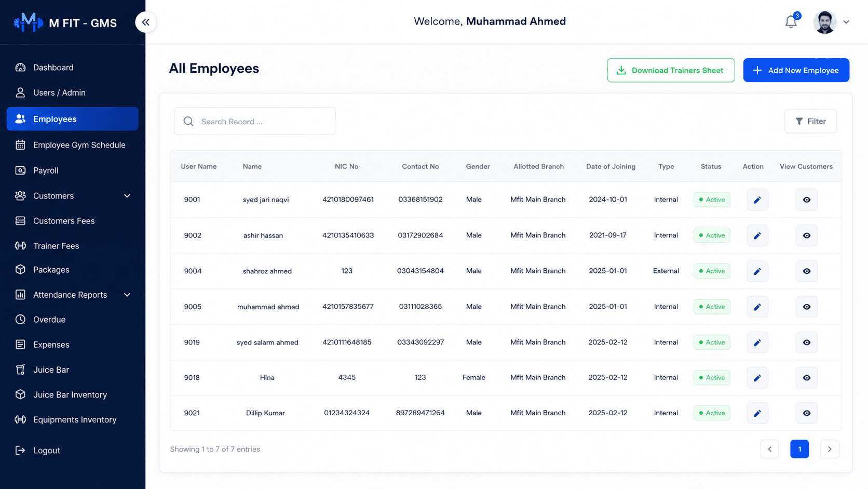Open notifications bell icon

pyautogui.click(x=791, y=22)
